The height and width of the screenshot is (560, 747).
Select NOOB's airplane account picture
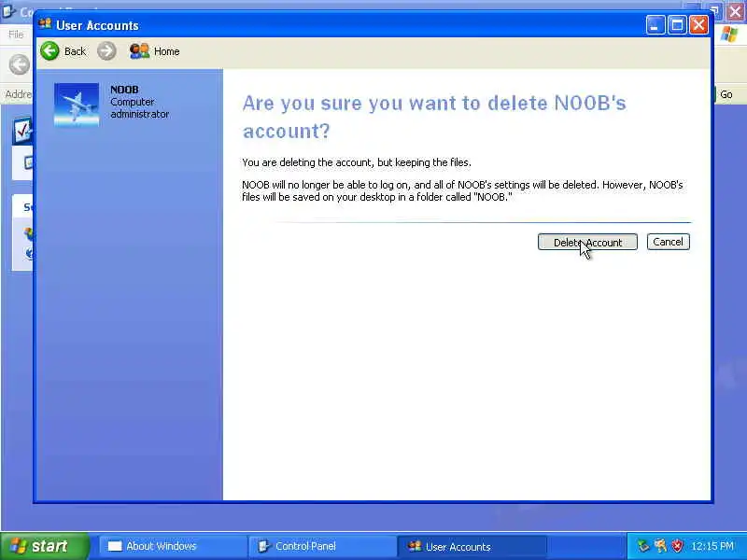77,105
